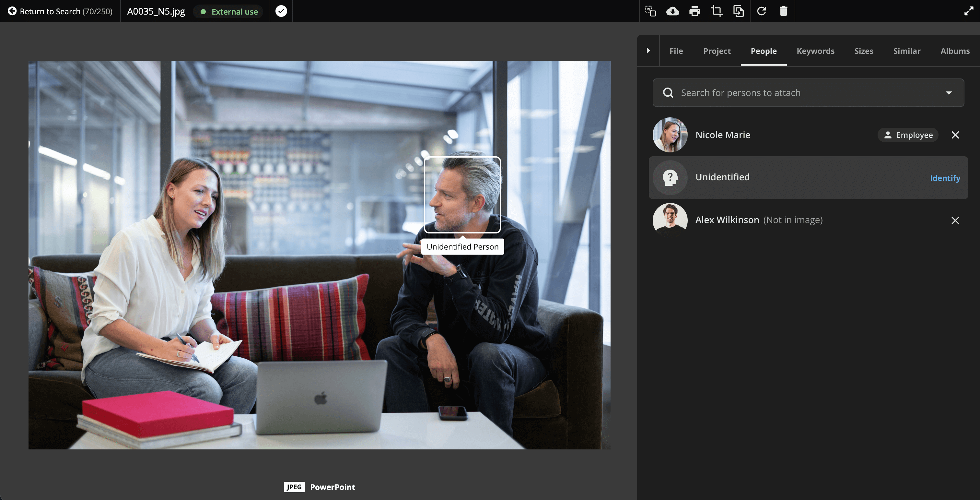Click the Alex Wilkinson name
The height and width of the screenshot is (500, 980).
(x=727, y=220)
